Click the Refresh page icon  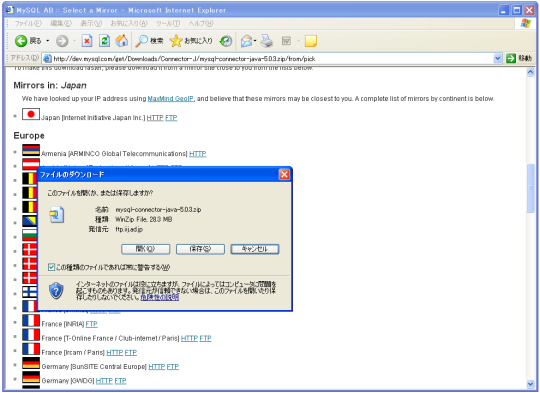pyautogui.click(x=104, y=41)
